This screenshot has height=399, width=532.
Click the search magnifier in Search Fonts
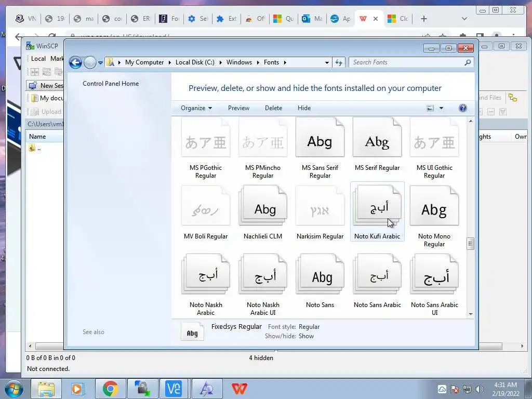click(468, 62)
